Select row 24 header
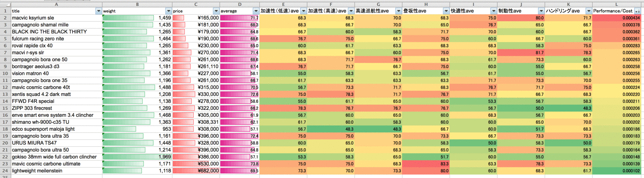644x178 pixels. point(5,171)
